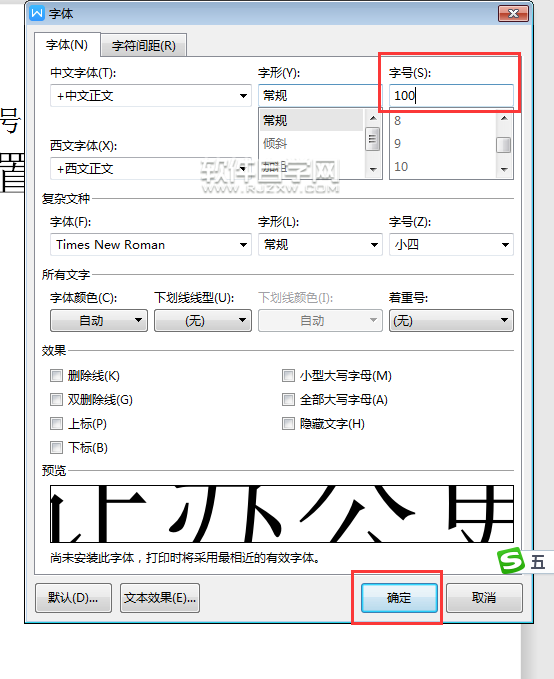Click the 字号 list scroll up arrow
The image size is (554, 679).
pos(504,118)
